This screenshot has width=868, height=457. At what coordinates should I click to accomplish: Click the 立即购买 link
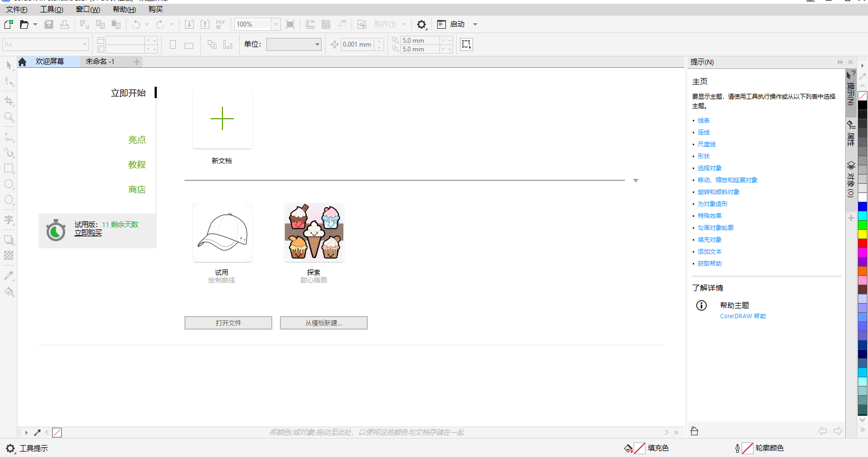pos(88,233)
